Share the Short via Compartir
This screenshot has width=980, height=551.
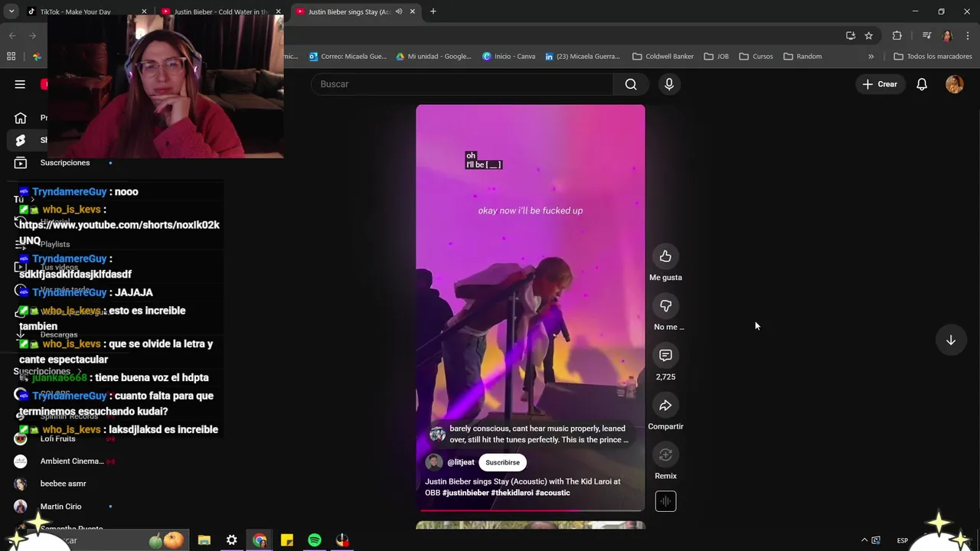pyautogui.click(x=665, y=406)
